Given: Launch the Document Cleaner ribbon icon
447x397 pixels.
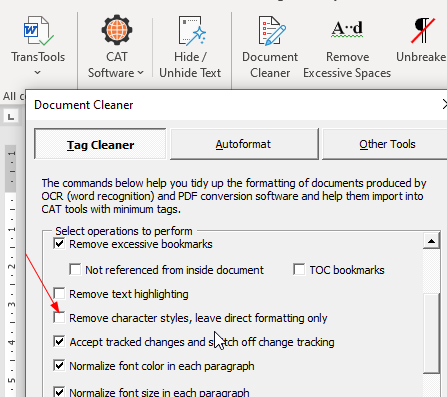Looking at the screenshot, I should click(271, 31).
